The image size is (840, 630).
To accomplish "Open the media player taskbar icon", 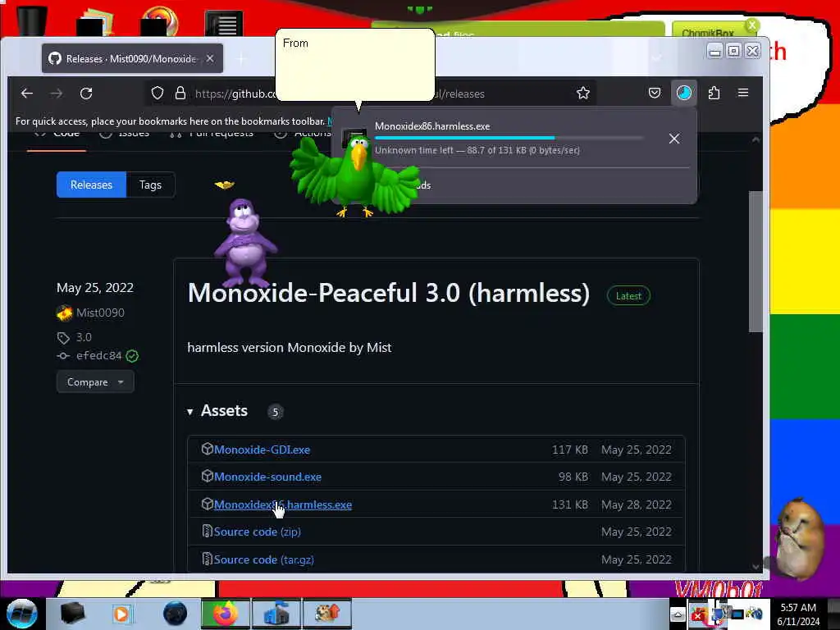I will point(121,614).
